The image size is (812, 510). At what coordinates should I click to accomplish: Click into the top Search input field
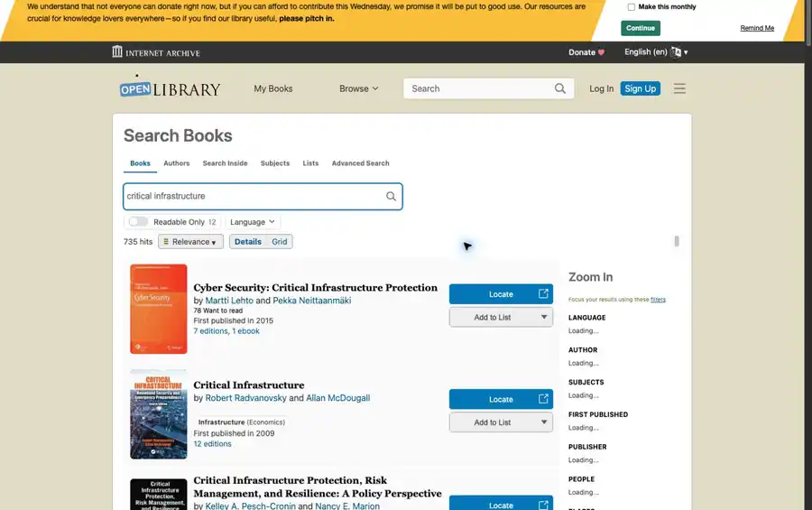pos(480,88)
